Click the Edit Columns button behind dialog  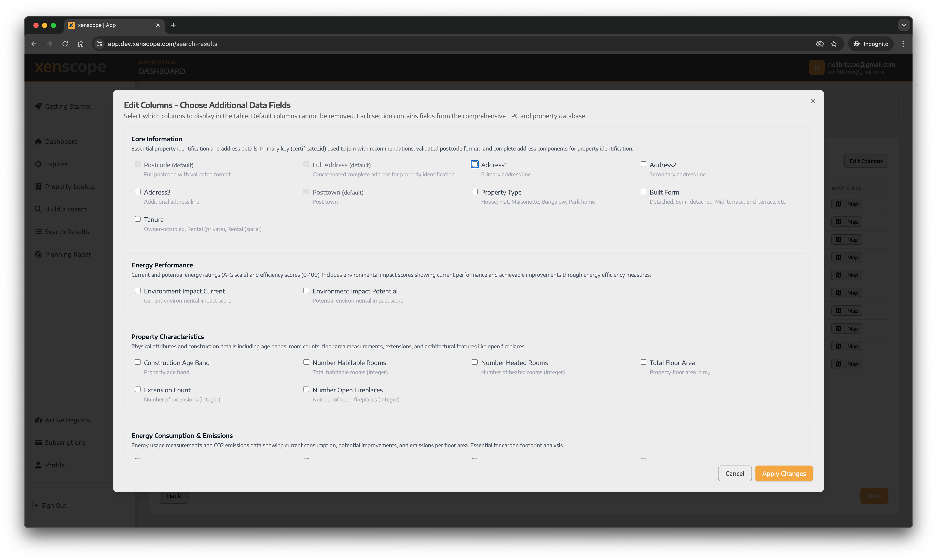(866, 161)
